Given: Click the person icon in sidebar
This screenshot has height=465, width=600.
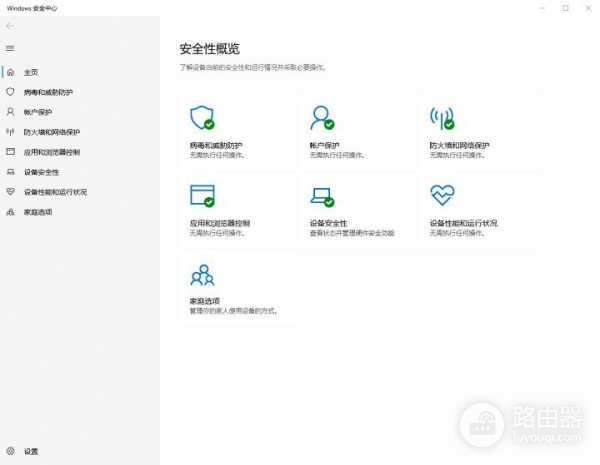Looking at the screenshot, I should click(10, 112).
